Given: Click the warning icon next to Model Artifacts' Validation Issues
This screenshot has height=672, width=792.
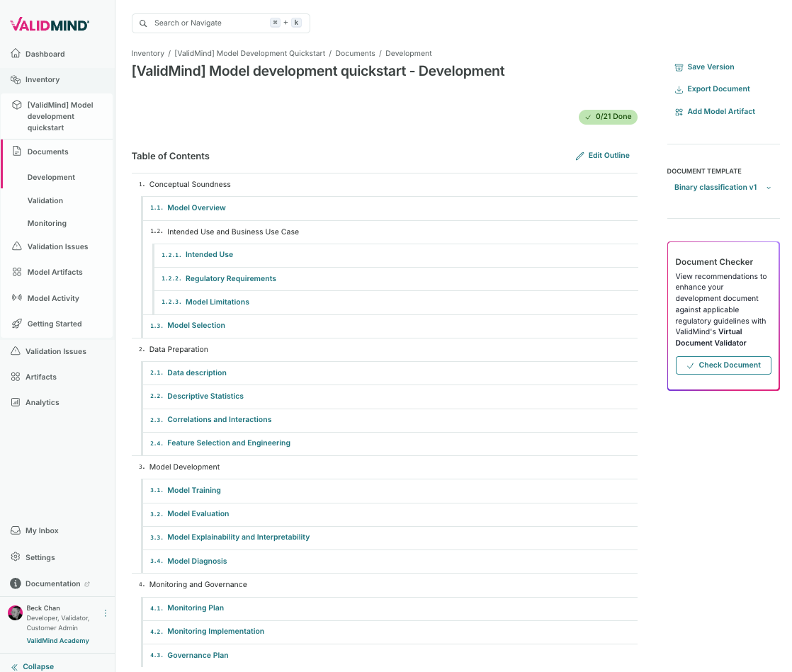Looking at the screenshot, I should 17,246.
